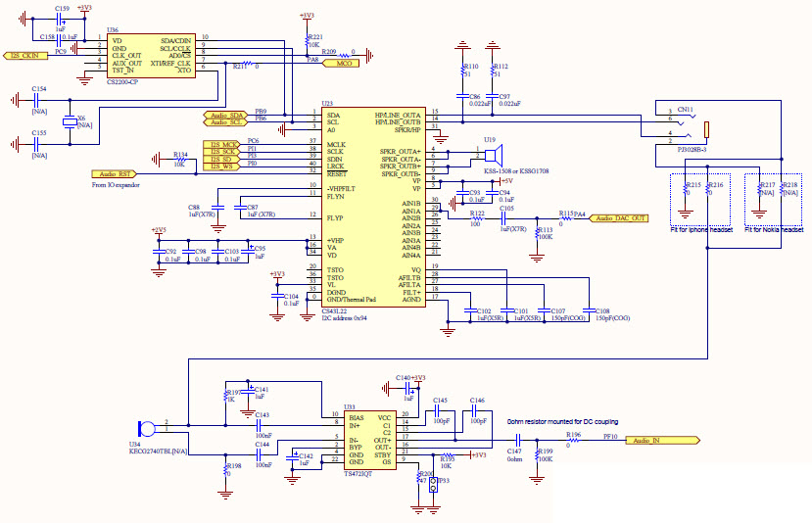The width and height of the screenshot is (812, 523).
Task: Click the CS2200-CP part label
Action: (122, 82)
